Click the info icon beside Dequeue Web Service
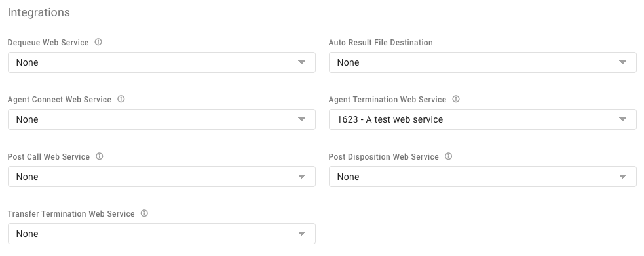This screenshot has width=644, height=256. point(98,42)
